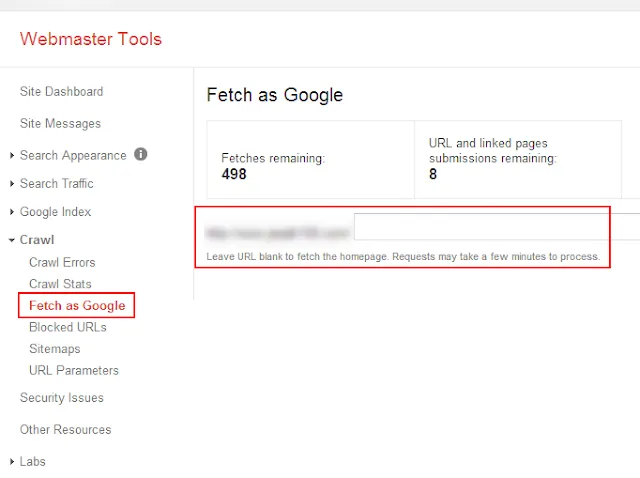Click the URL input field
Screen dimensions: 640x478
tap(497, 226)
